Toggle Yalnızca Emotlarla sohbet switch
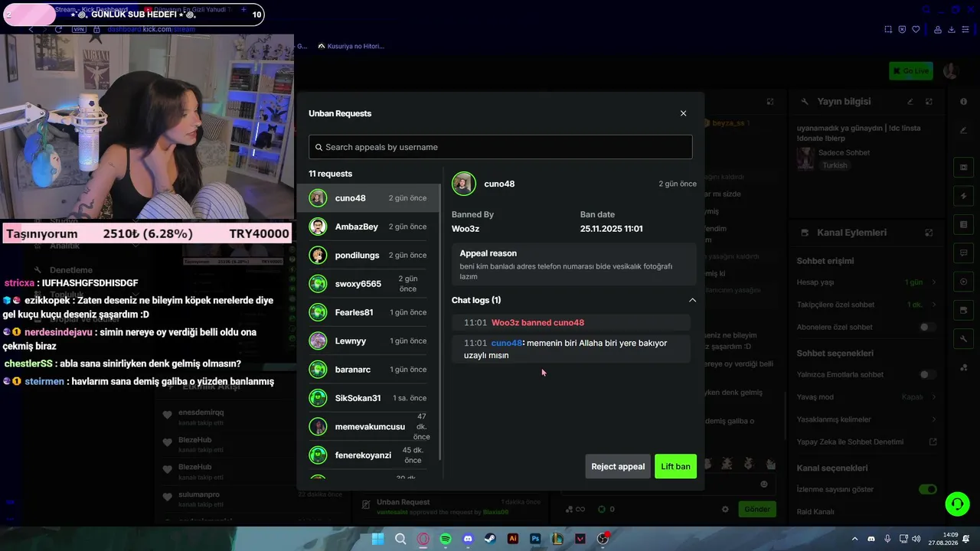The height and width of the screenshot is (551, 980). click(928, 374)
